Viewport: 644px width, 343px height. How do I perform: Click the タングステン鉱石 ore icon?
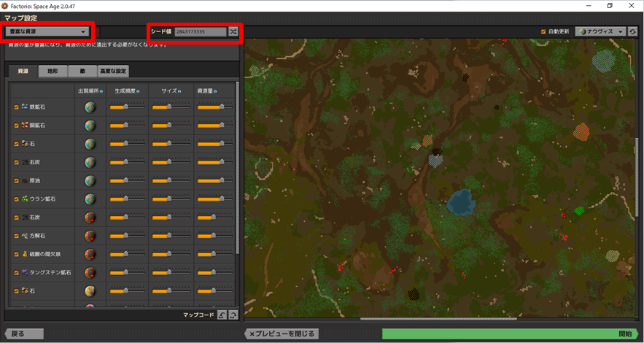click(25, 272)
